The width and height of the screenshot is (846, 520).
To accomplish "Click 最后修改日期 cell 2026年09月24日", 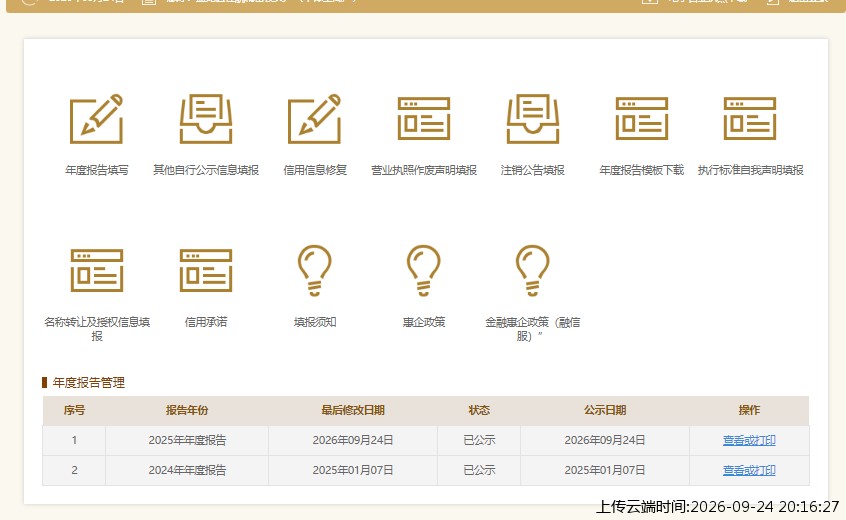I will click(353, 440).
